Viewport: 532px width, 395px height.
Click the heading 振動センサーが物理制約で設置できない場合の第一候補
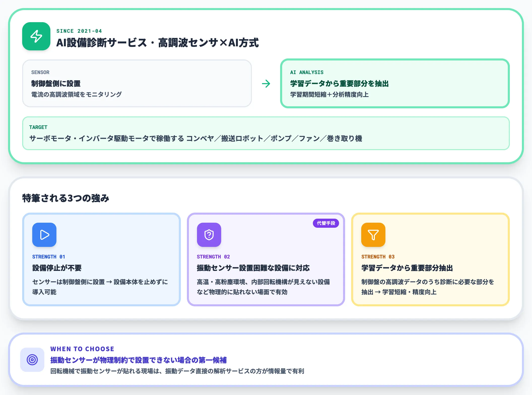click(139, 360)
